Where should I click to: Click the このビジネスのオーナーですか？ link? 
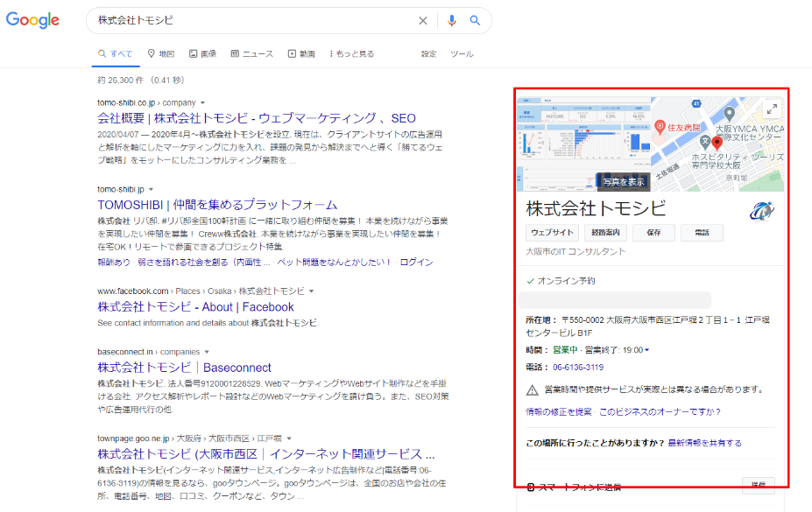[660, 411]
